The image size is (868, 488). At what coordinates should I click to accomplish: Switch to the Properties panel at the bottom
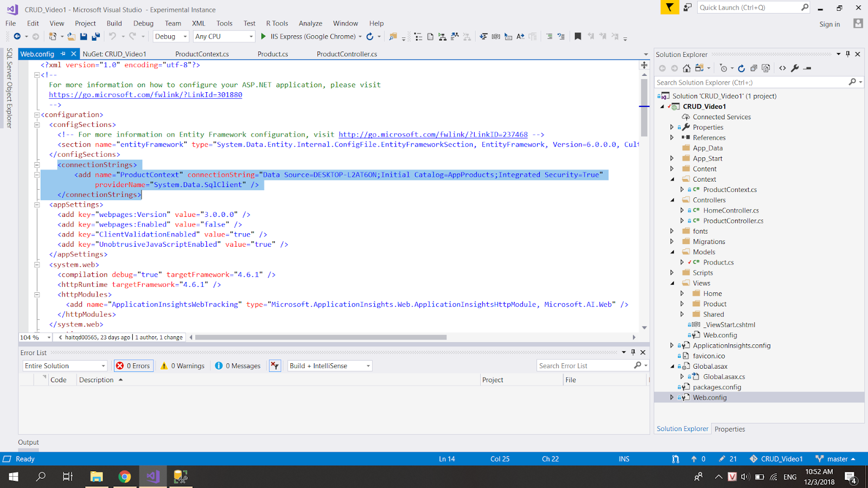(730, 429)
